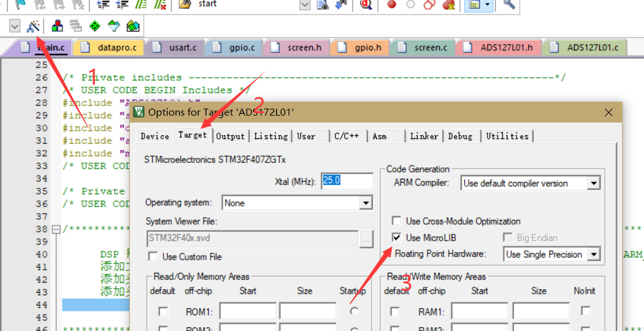Open Options for Target magic wand icon
644x331 pixels.
33,27
